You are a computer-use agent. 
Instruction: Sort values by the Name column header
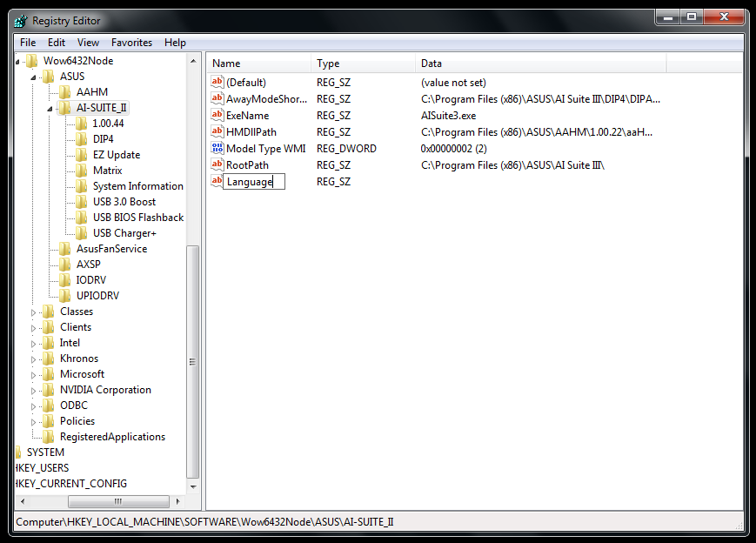click(258, 64)
